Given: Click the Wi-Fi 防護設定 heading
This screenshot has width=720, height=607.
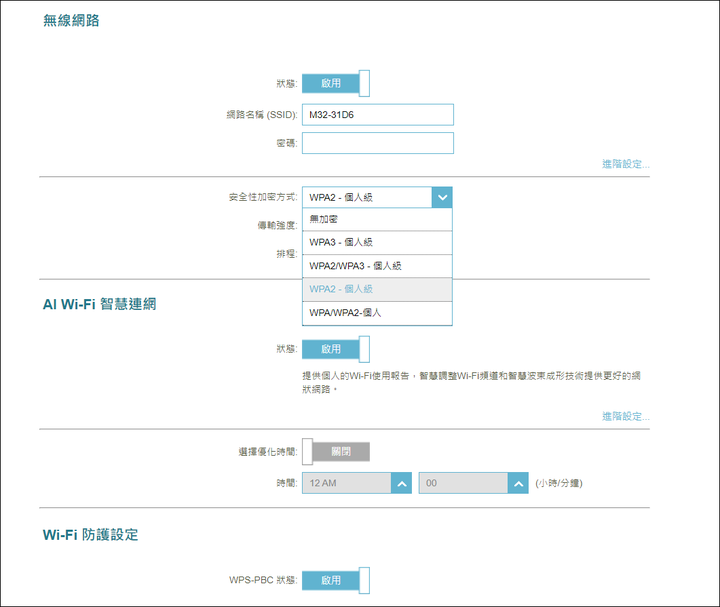Looking at the screenshot, I should (90, 534).
